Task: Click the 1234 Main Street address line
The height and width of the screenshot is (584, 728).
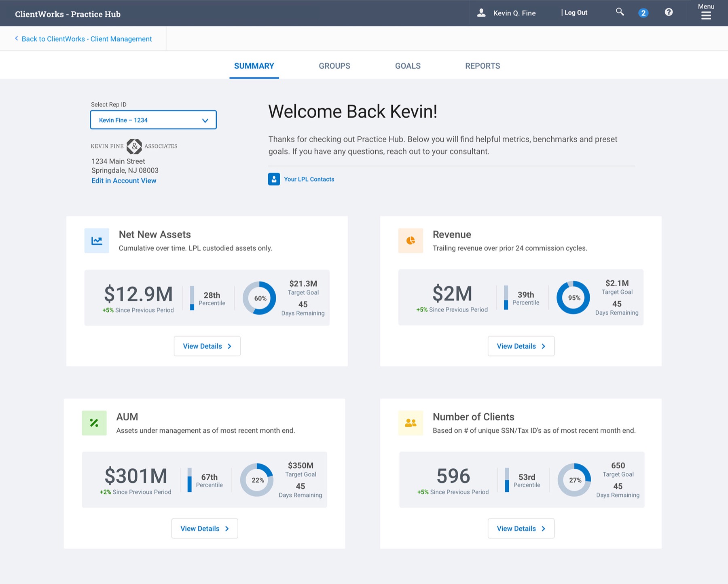Action: click(x=118, y=161)
